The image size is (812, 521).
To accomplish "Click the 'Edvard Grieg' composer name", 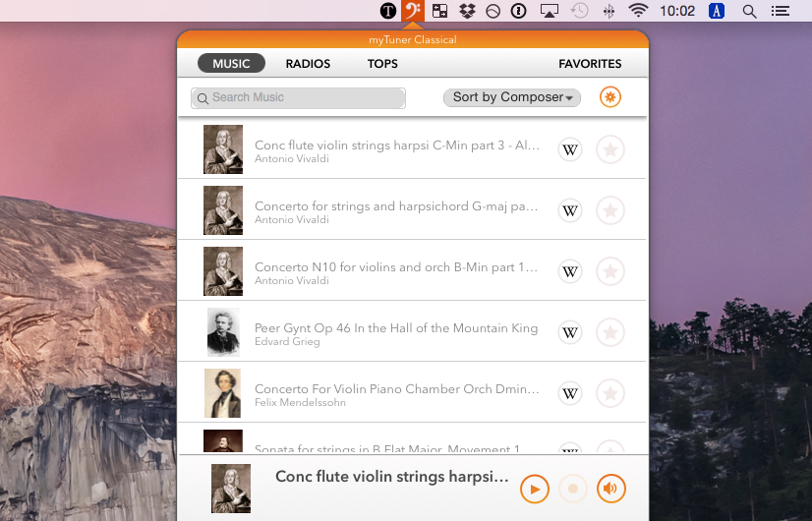I will [287, 342].
